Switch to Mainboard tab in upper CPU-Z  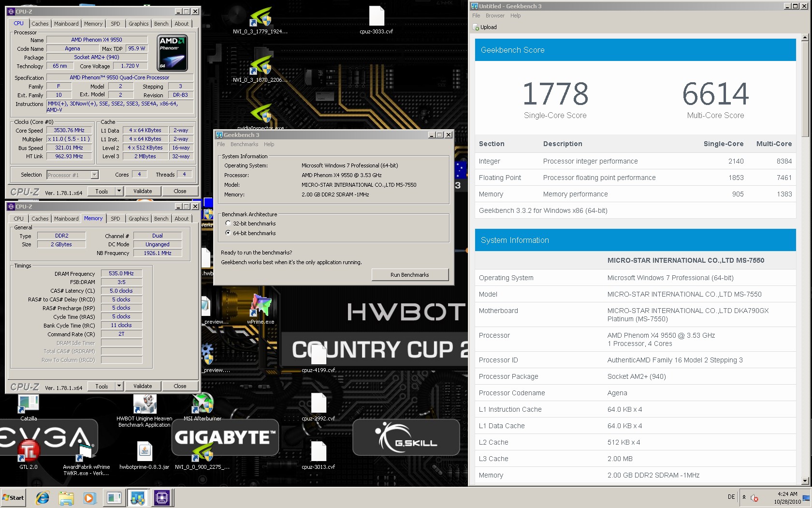click(x=66, y=24)
